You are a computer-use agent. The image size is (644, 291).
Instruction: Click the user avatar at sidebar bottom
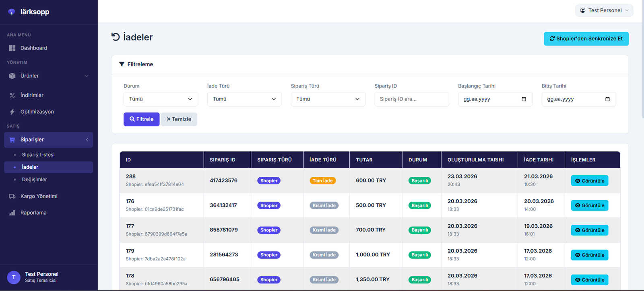coord(14,277)
